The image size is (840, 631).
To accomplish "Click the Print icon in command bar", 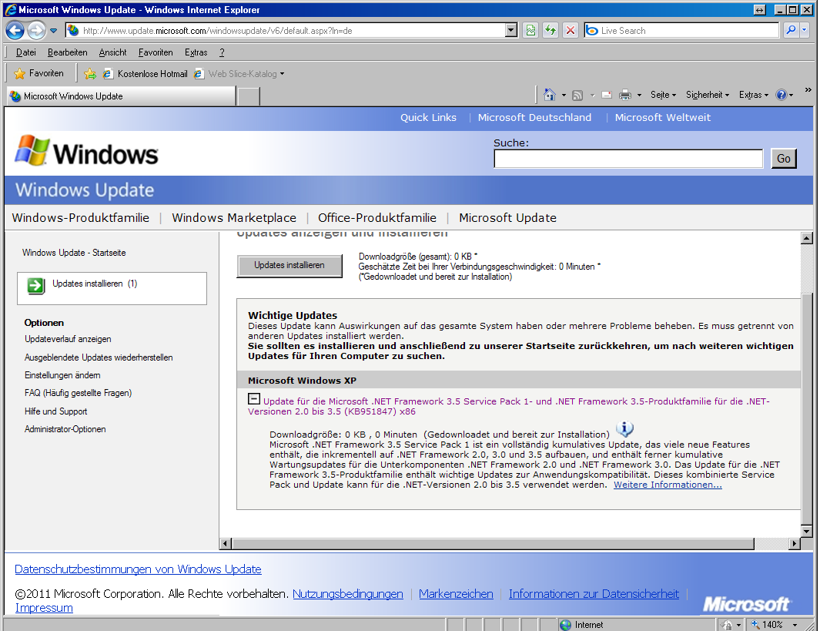I will pos(625,96).
